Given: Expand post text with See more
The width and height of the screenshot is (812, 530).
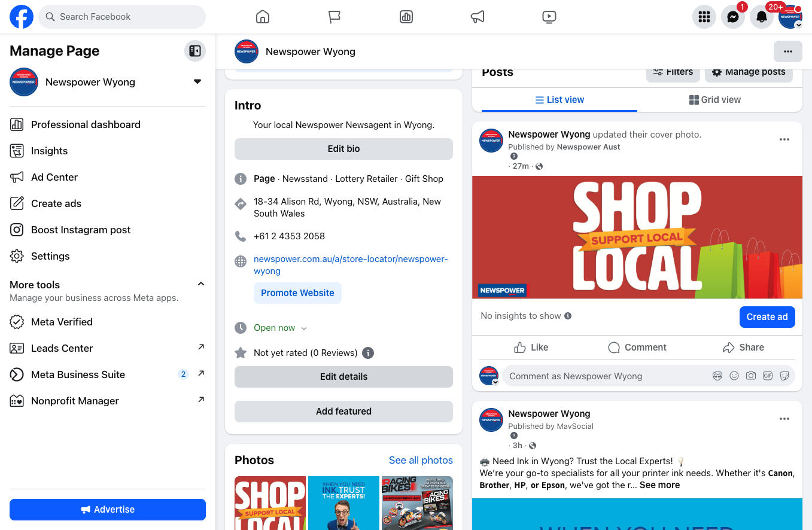Looking at the screenshot, I should (659, 485).
